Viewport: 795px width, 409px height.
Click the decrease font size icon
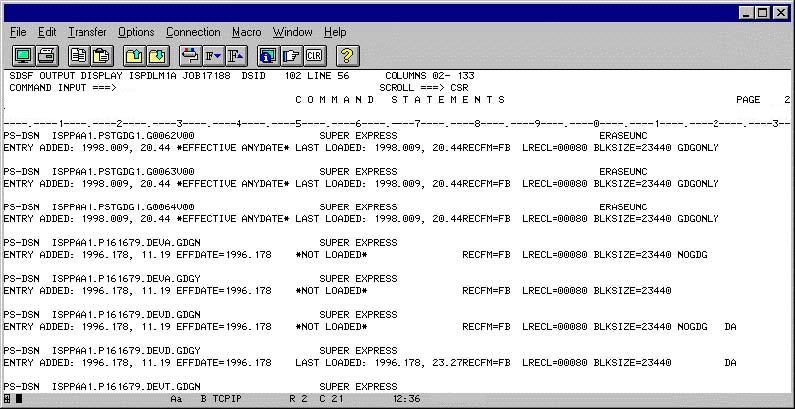(x=213, y=55)
